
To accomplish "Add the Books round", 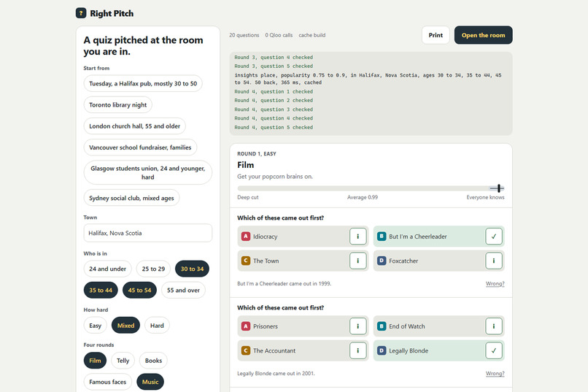I will [153, 361].
